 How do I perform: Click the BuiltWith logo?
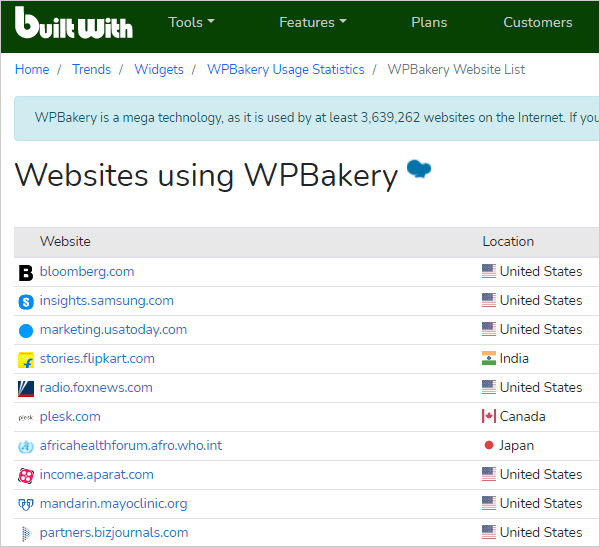tap(74, 23)
